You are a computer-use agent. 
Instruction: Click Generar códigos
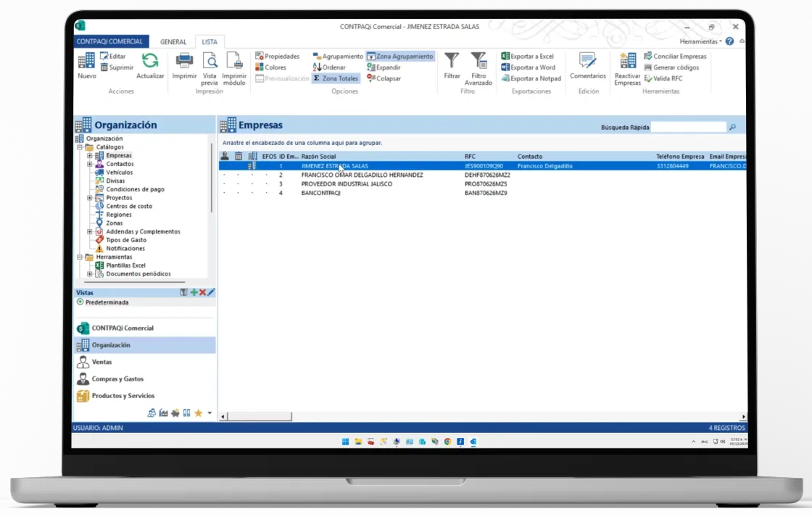pyautogui.click(x=671, y=67)
